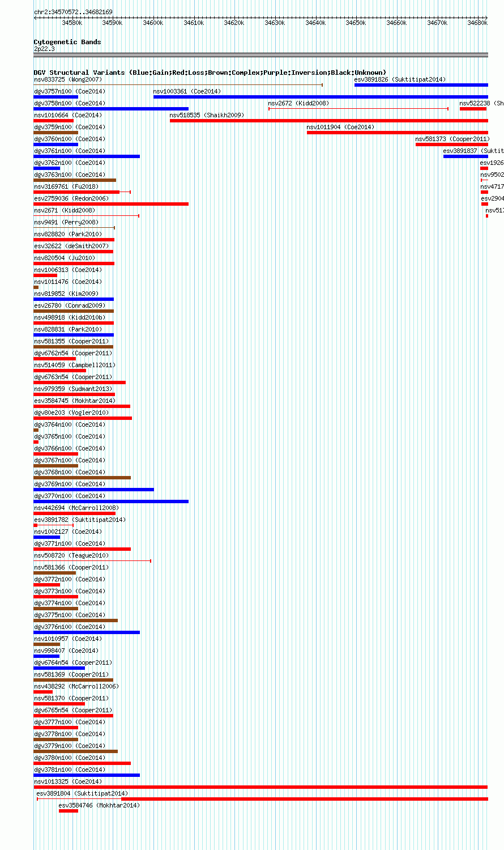Screen dimensions: 504x850
Task: Click dgv3764n100 (Coe2014) label
Action: coord(70,424)
